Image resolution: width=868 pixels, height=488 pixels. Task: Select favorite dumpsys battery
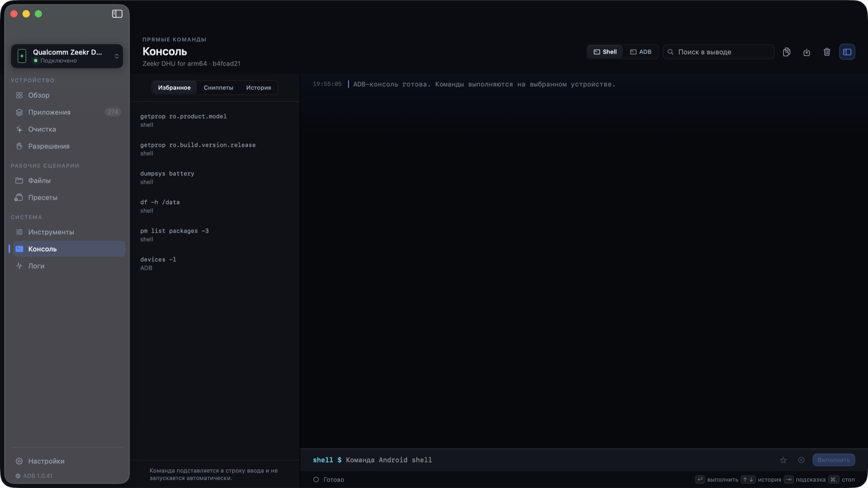[x=215, y=178]
